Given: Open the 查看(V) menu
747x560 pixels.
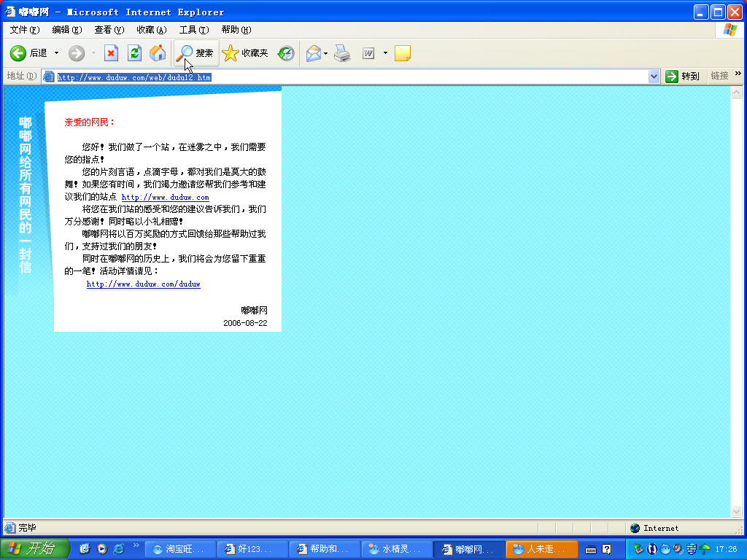Looking at the screenshot, I should [x=109, y=29].
